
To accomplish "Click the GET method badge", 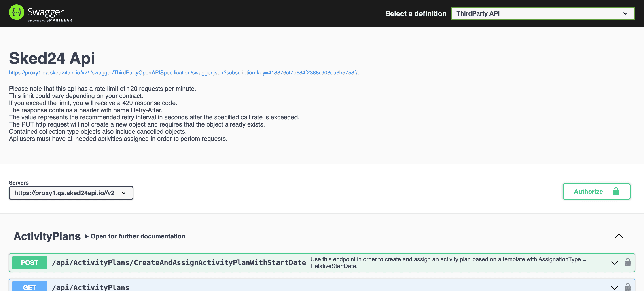I will (x=30, y=287).
